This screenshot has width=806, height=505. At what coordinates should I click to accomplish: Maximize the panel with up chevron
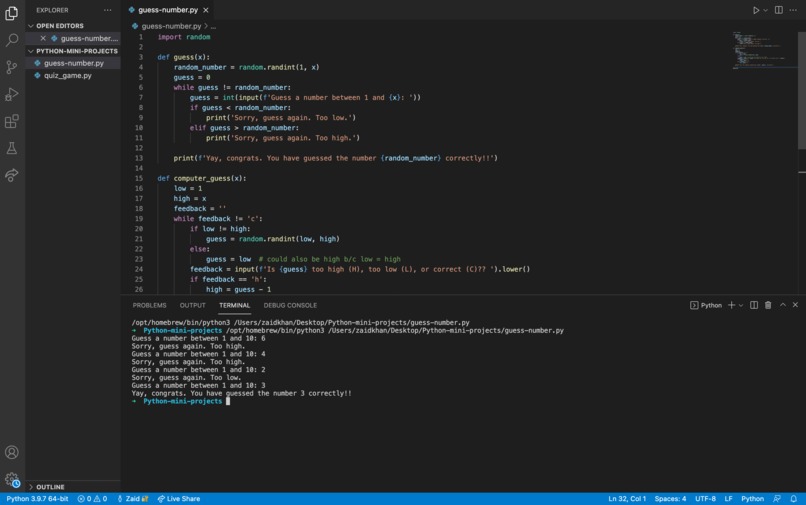click(782, 305)
